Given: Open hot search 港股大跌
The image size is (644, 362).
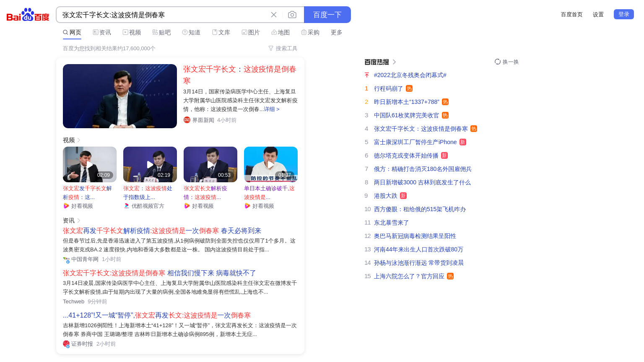Looking at the screenshot, I should 385,196.
